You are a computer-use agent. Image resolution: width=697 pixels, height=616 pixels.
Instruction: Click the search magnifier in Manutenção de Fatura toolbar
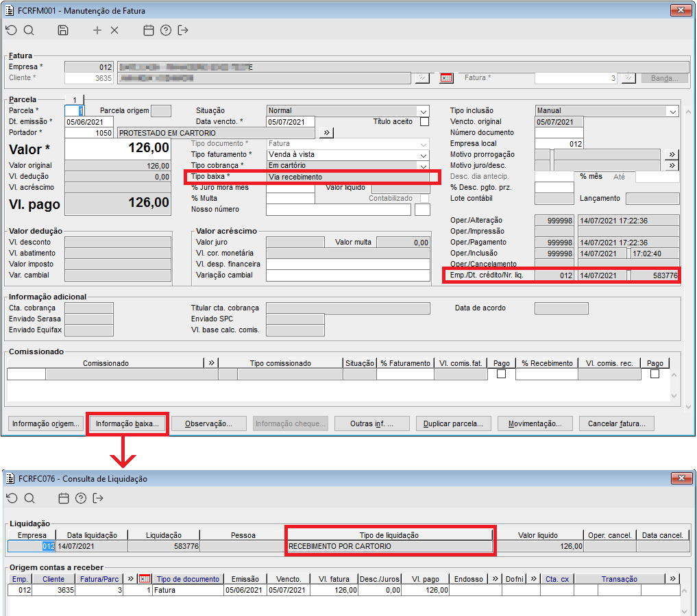point(29,30)
